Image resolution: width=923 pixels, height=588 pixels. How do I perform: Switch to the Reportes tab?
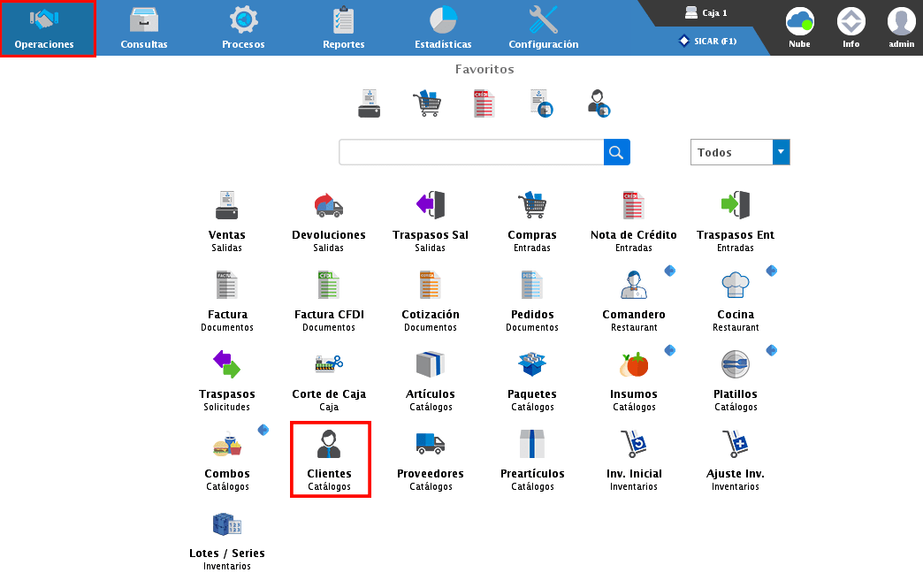[x=344, y=27]
